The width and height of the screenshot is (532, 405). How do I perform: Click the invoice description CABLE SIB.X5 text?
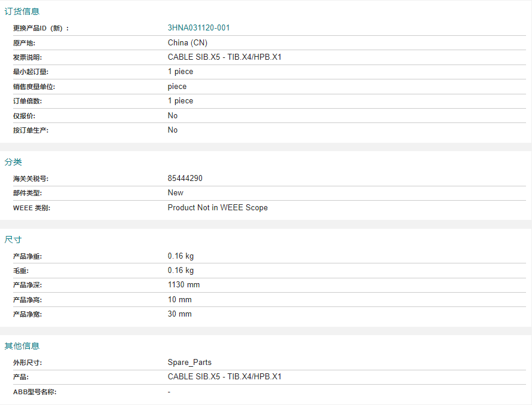pos(224,57)
